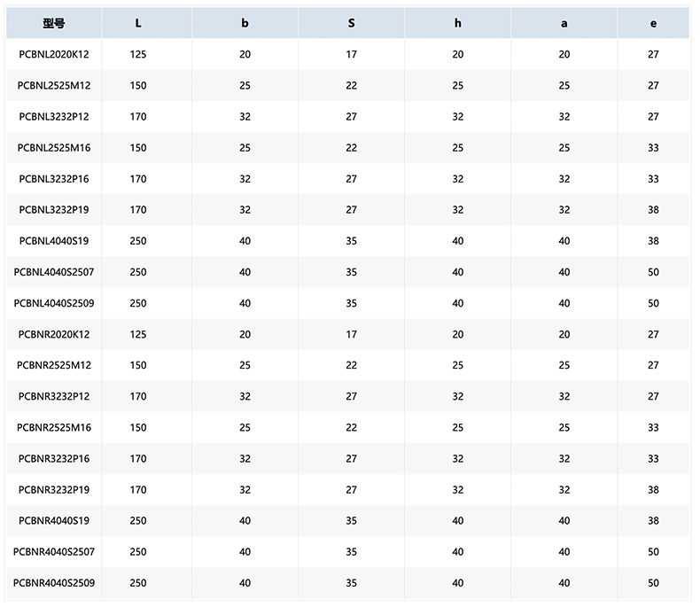Select model PCBNL4040S2507
700x615 pixels.
(54, 272)
